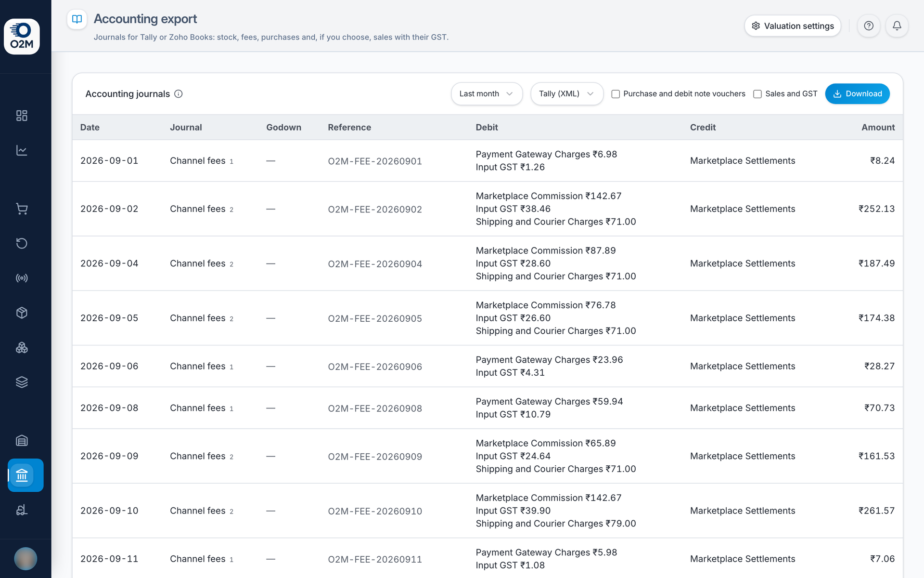Click the Date column header
The width and height of the screenshot is (924, 578).
[90, 128]
